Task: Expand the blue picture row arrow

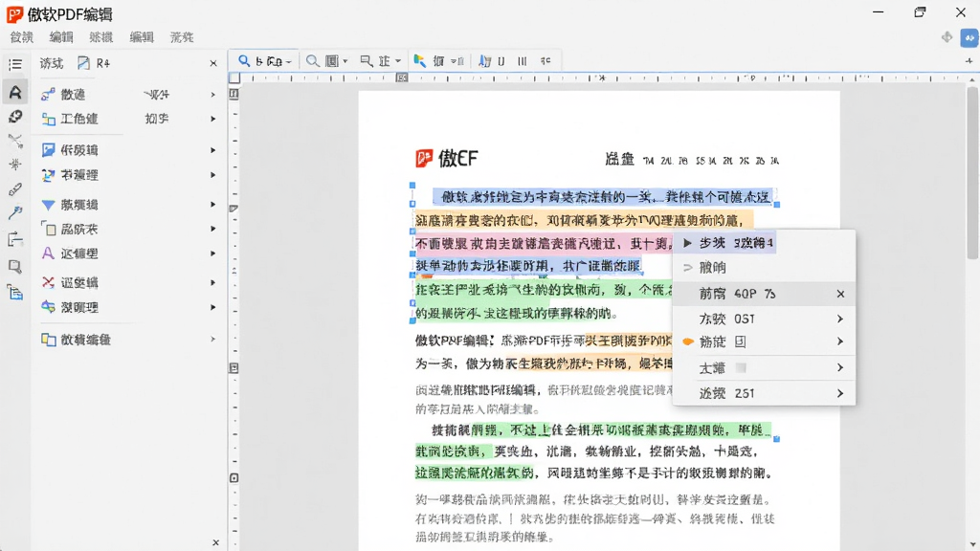Action: coord(213,150)
